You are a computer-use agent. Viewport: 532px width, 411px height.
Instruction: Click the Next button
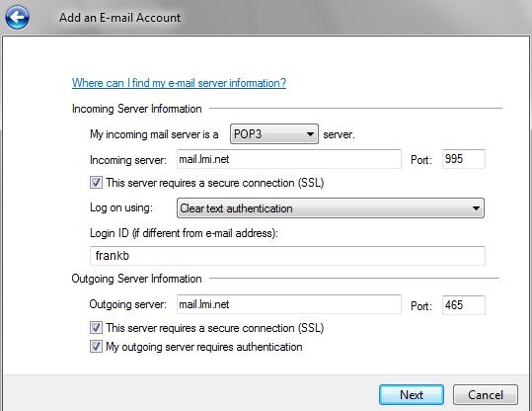[412, 394]
